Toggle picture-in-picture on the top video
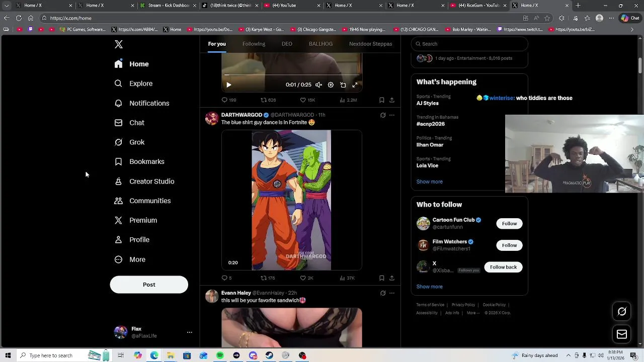This screenshot has height=362, width=644. click(x=343, y=85)
